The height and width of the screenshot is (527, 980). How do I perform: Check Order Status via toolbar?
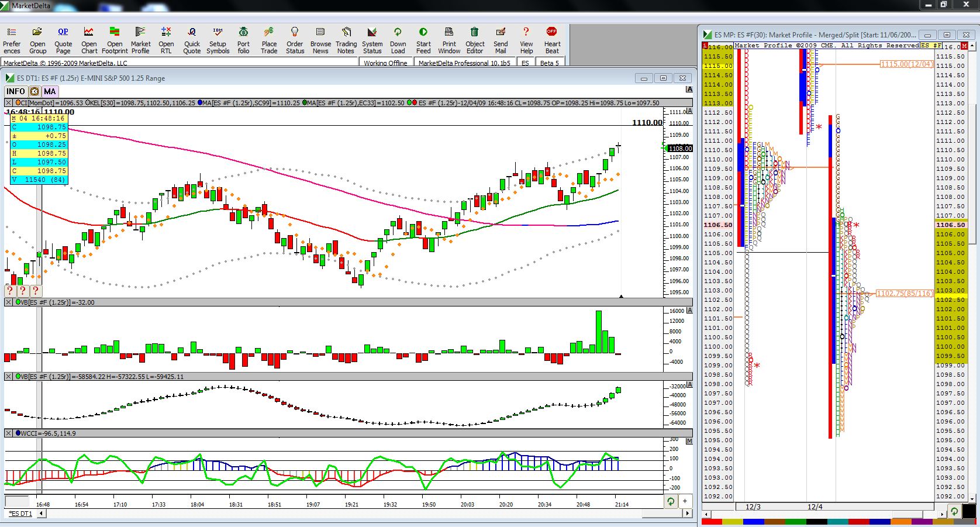(295, 40)
